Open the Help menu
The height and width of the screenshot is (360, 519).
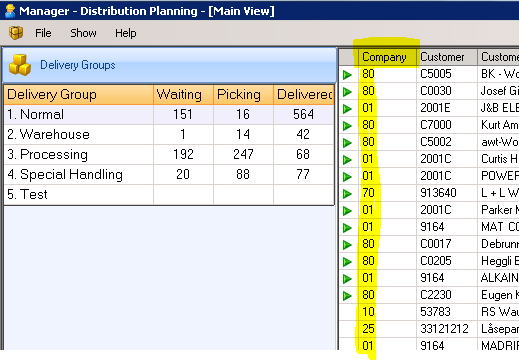pos(126,33)
